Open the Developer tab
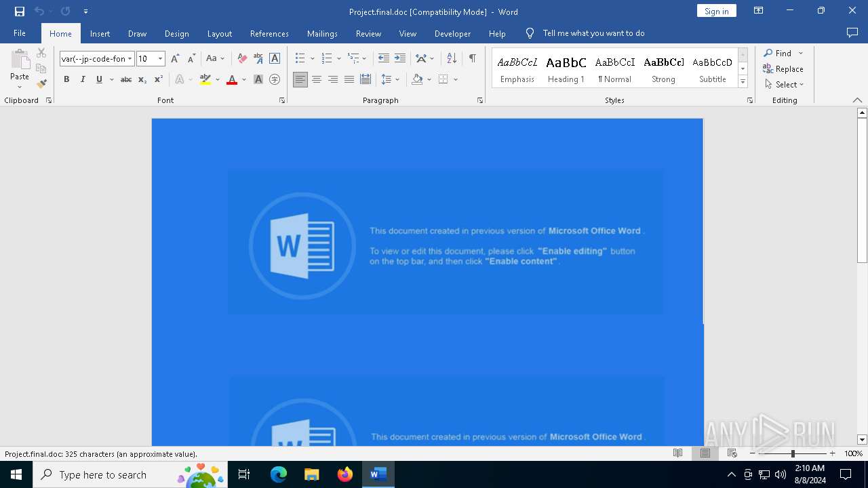This screenshot has width=868, height=488. [x=452, y=33]
